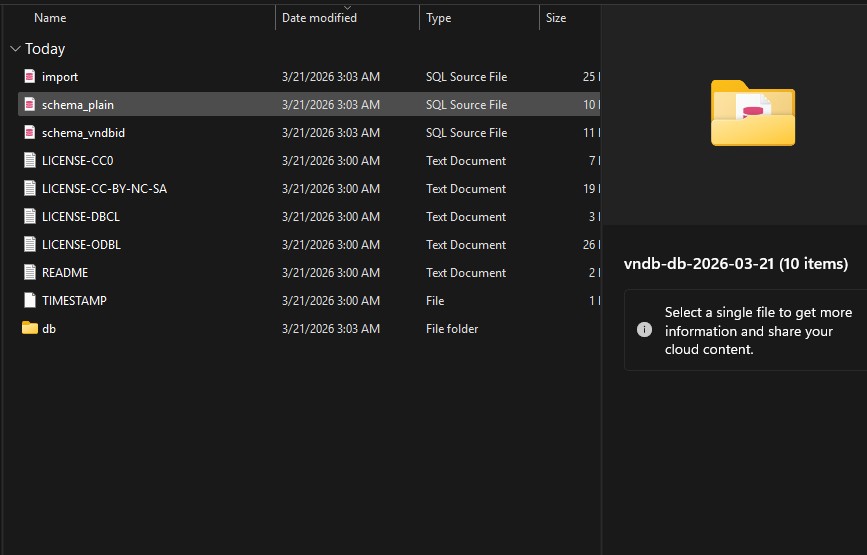Click the LICENSE-CC-BY-NC-SA document icon

(30, 189)
